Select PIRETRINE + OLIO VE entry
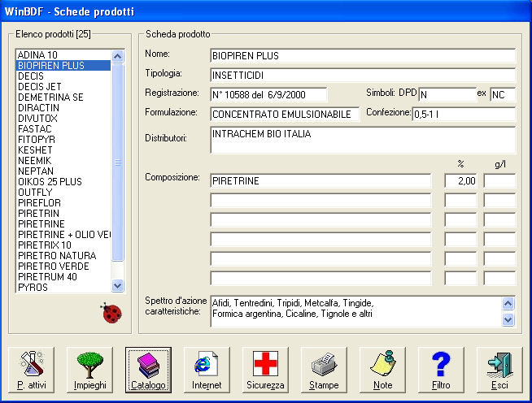The height and width of the screenshot is (403, 532). (x=63, y=235)
